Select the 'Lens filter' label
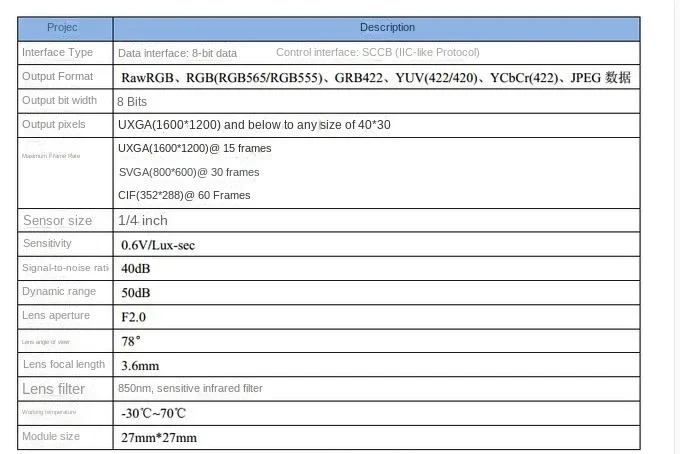Screen dimensions: 680x454 click(53, 389)
